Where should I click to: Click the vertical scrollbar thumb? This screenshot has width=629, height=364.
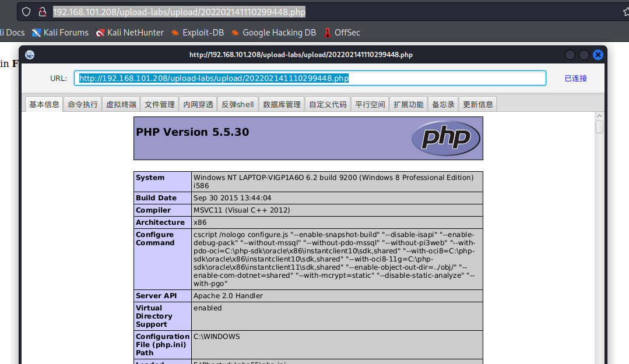tap(600, 127)
